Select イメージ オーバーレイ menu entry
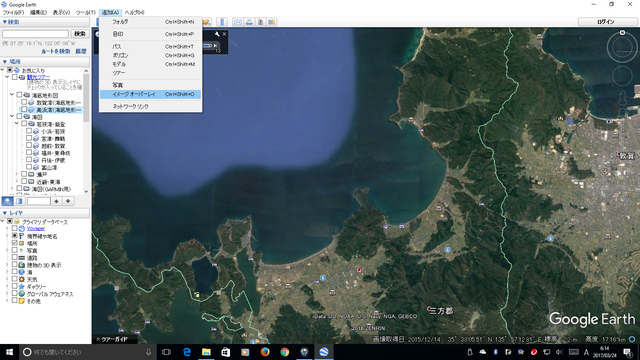Screen dimensions: 640x360 (x=150, y=94)
